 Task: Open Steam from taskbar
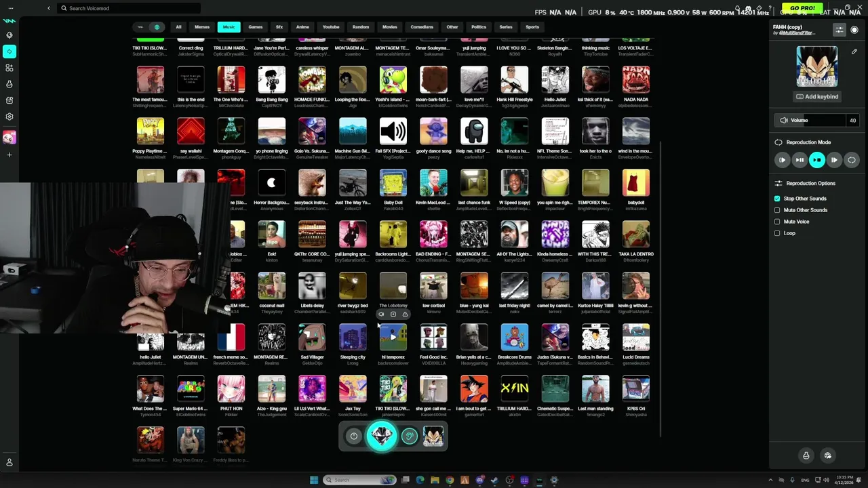[494, 480]
